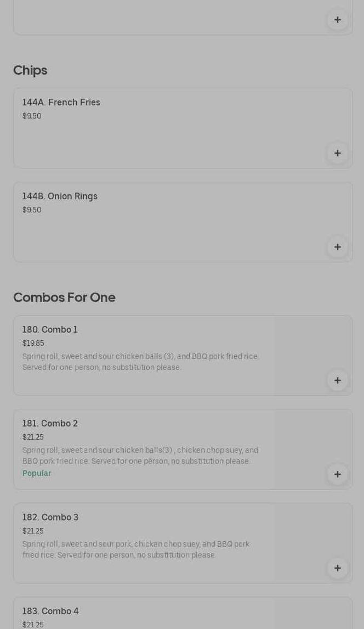The width and height of the screenshot is (364, 629).
Task: Open 144A. French Fries item title
Action: [61, 103]
